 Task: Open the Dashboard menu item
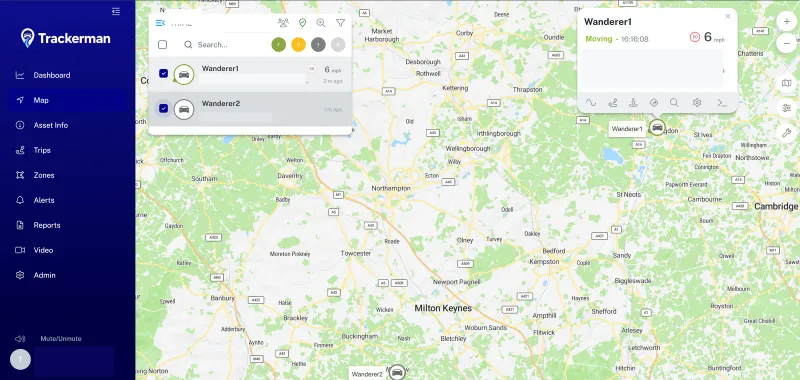pyautogui.click(x=67, y=75)
